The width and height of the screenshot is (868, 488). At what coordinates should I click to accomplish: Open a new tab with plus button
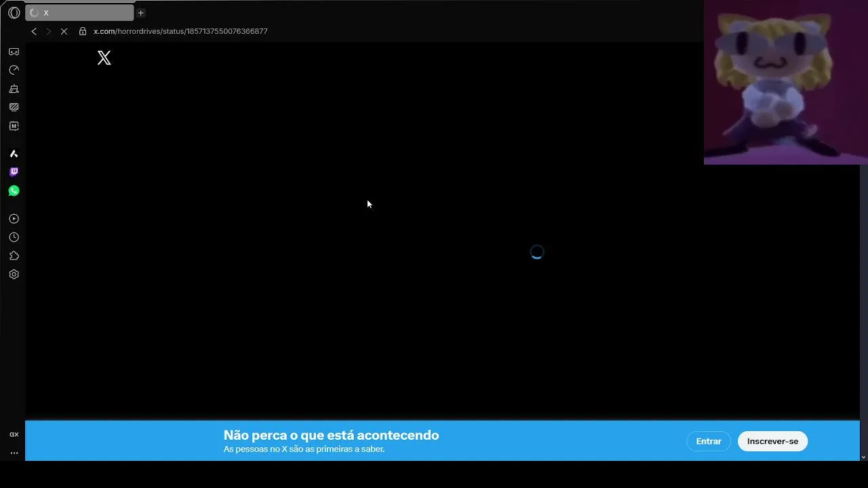(141, 13)
